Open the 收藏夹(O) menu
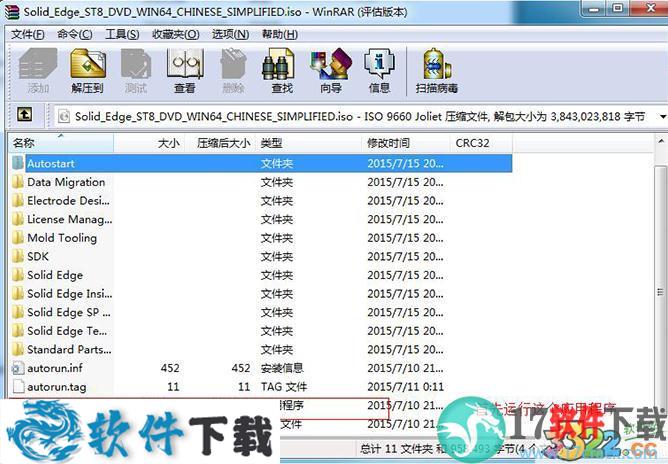 176,34
